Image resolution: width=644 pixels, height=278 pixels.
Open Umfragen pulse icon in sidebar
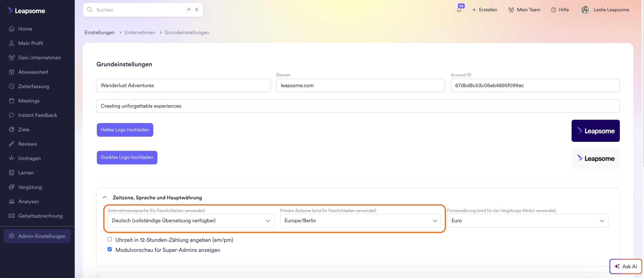click(x=12, y=158)
